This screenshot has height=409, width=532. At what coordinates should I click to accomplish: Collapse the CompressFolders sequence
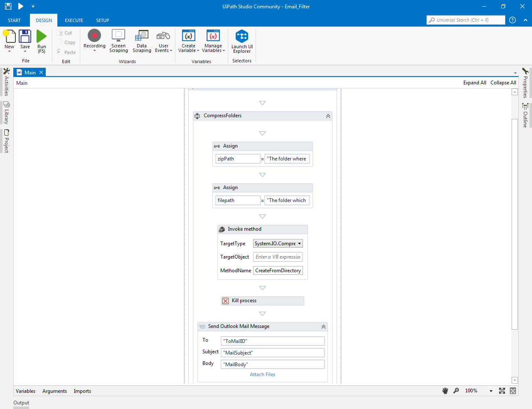[328, 116]
